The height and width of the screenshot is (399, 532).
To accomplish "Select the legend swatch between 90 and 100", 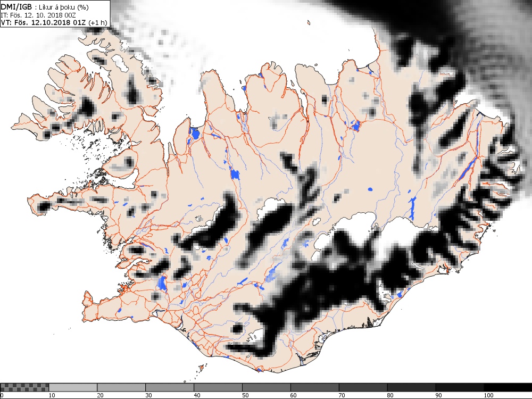I will (x=460, y=387).
